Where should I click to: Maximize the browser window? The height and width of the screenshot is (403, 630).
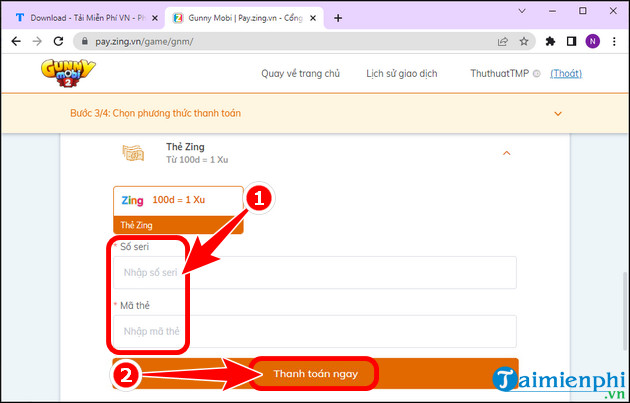583,11
